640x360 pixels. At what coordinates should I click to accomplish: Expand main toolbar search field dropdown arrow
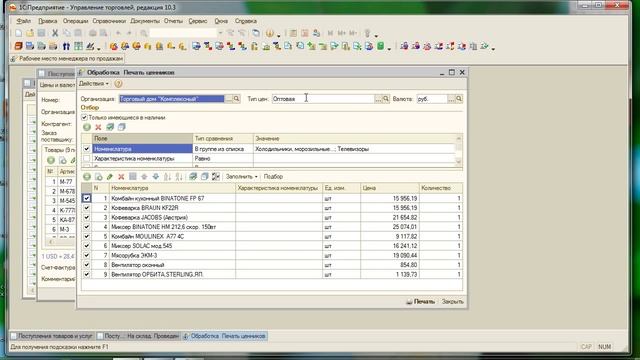click(x=220, y=33)
